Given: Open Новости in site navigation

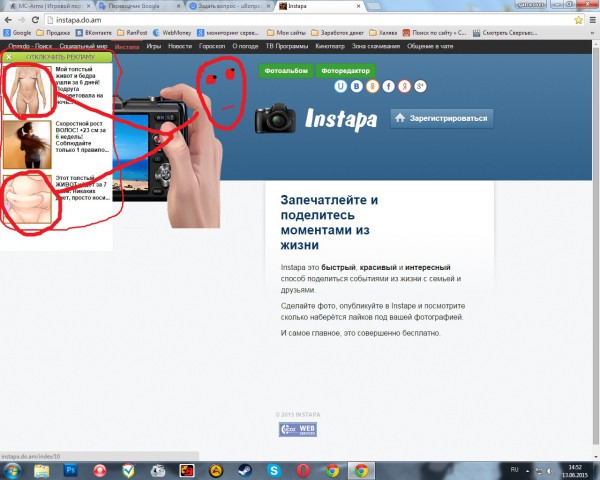Looking at the screenshot, I should (180, 46).
